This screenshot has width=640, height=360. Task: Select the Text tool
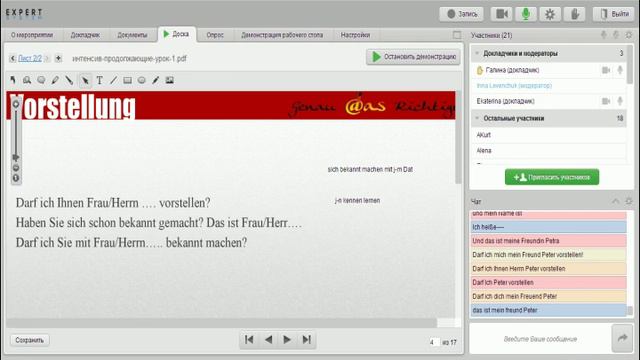coord(100,80)
